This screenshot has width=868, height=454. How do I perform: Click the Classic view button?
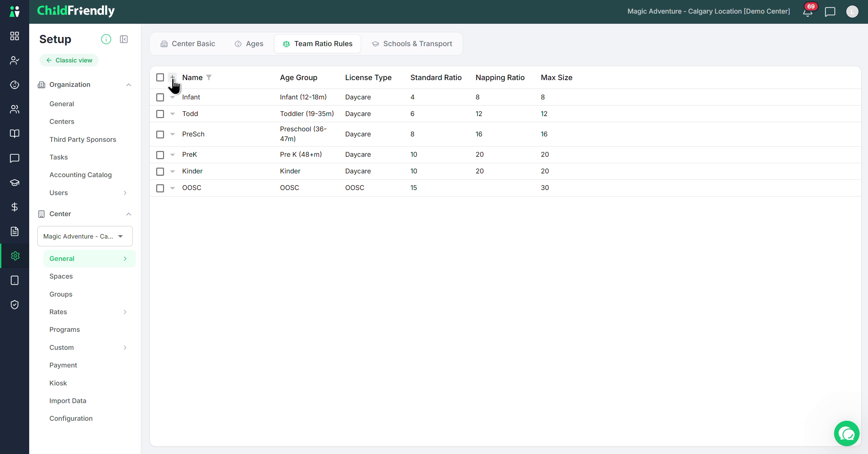(69, 60)
